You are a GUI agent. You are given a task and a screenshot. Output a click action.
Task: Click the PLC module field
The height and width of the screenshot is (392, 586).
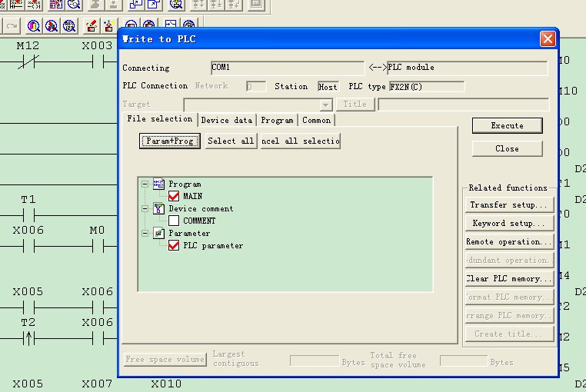pyautogui.click(x=467, y=68)
